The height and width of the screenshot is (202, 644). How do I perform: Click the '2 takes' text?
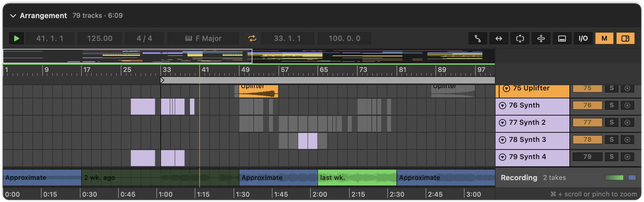pos(554,178)
